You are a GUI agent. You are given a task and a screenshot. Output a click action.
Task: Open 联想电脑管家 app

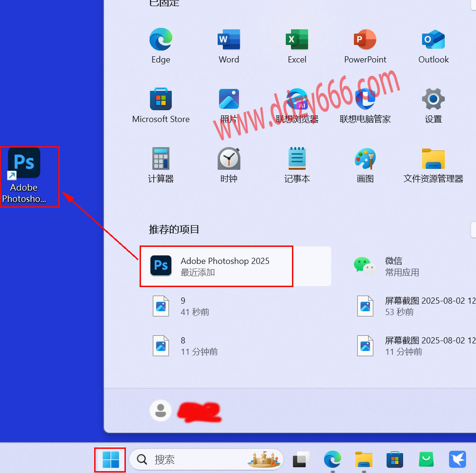365,105
